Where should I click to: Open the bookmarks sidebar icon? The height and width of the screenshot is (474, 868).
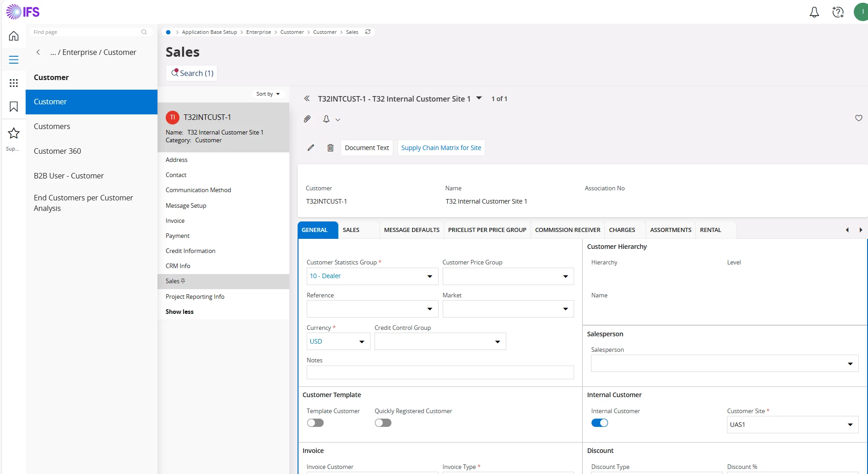pos(14,107)
